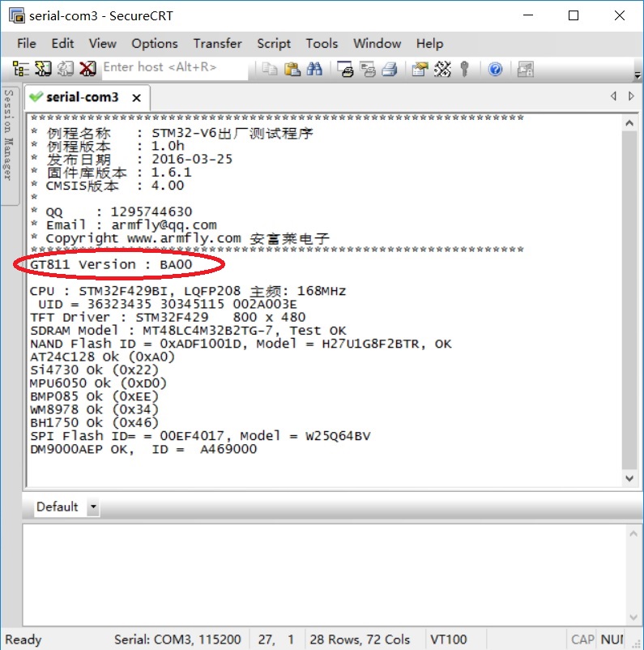644x650 pixels.
Task: Open the Edit menu
Action: pyautogui.click(x=62, y=44)
